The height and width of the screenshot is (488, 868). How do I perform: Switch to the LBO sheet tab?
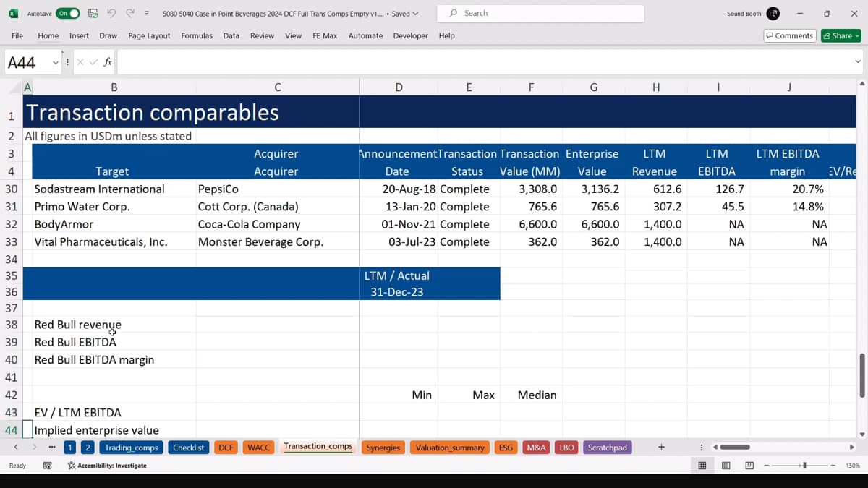pos(566,448)
